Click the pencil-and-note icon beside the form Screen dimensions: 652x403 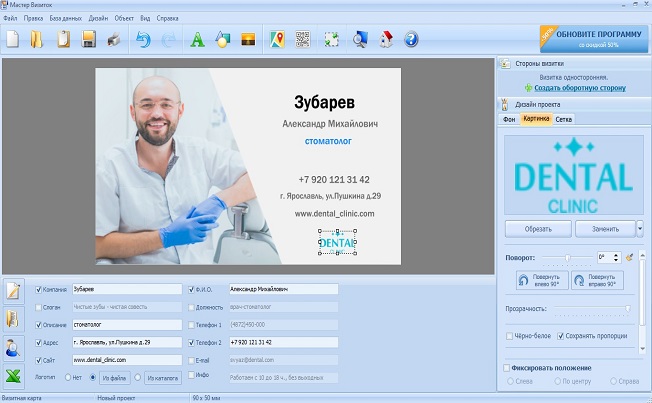pyautogui.click(x=13, y=291)
